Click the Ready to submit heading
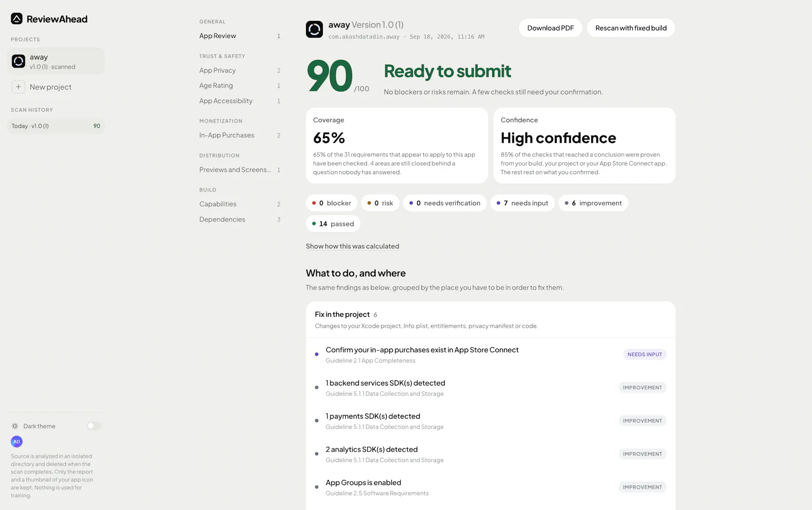Viewport: 812px width, 510px height. point(447,72)
